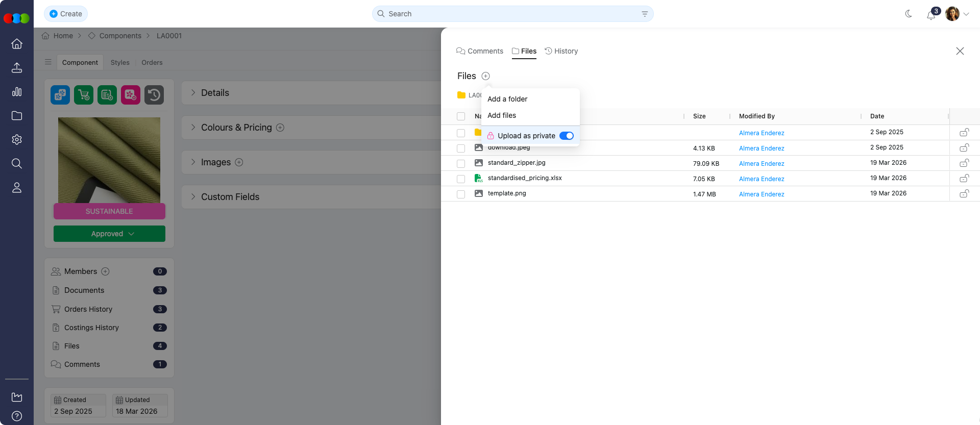Click the green shopping cart action icon
The image size is (980, 425).
click(84, 95)
